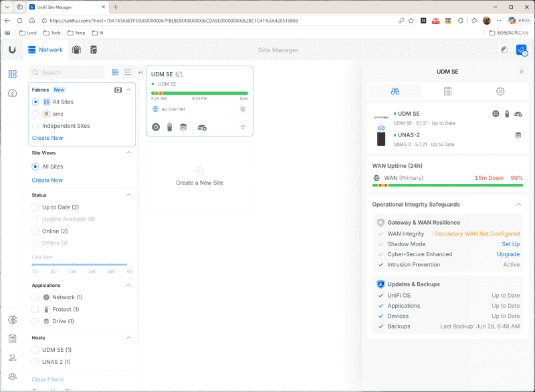Open the admins group icon in left sidebar
The image size is (535, 392).
tap(13, 377)
